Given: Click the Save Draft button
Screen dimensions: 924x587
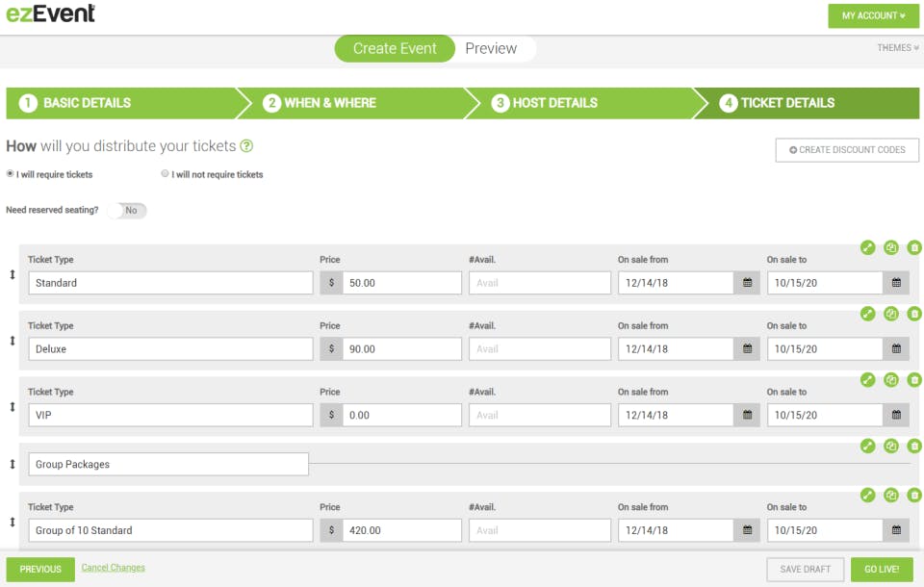Looking at the screenshot, I should 805,570.
